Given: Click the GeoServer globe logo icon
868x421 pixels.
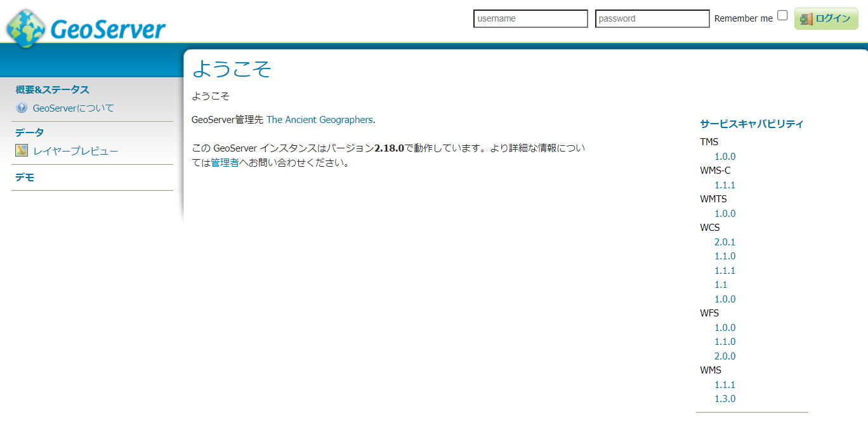Looking at the screenshot, I should pos(25,29).
